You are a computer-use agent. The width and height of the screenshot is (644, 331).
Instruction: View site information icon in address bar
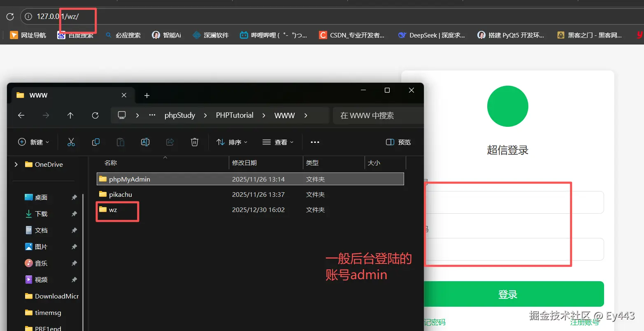(28, 16)
